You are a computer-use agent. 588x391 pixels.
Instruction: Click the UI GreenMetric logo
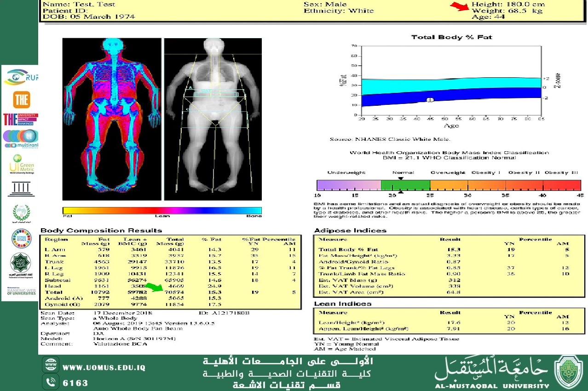pyautogui.click(x=21, y=164)
